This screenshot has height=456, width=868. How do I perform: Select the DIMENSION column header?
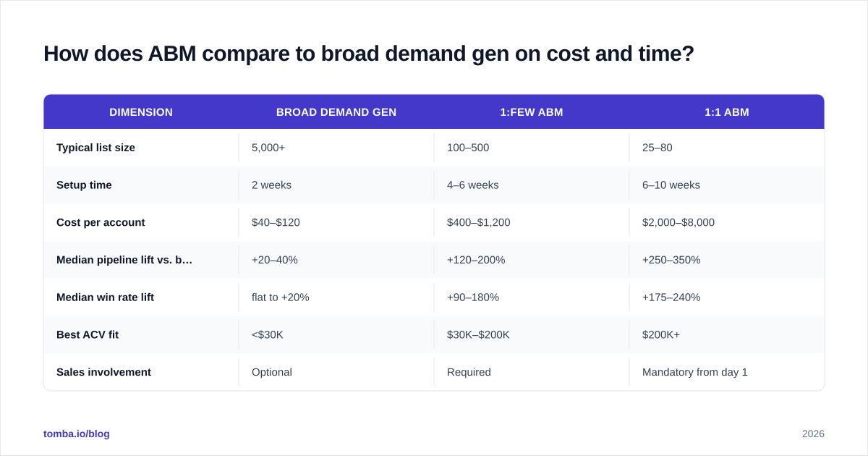(141, 112)
